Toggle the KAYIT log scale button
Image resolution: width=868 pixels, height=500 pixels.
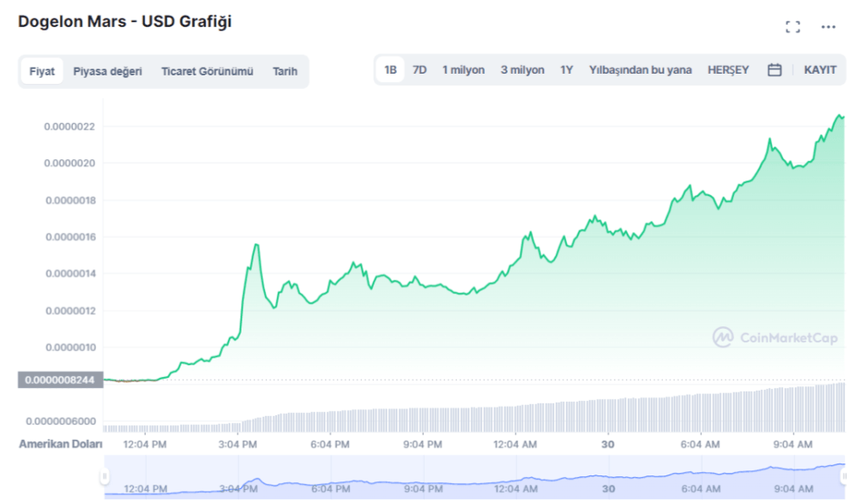[820, 69]
